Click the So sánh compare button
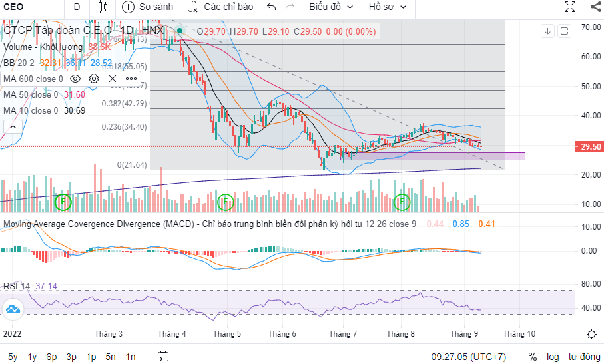This screenshot has width=604, height=364. coord(148,7)
